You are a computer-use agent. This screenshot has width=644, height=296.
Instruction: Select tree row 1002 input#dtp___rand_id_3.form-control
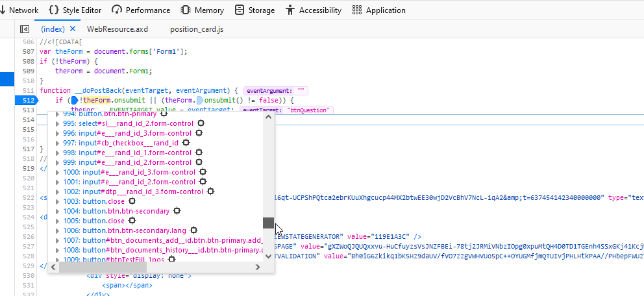point(155,191)
